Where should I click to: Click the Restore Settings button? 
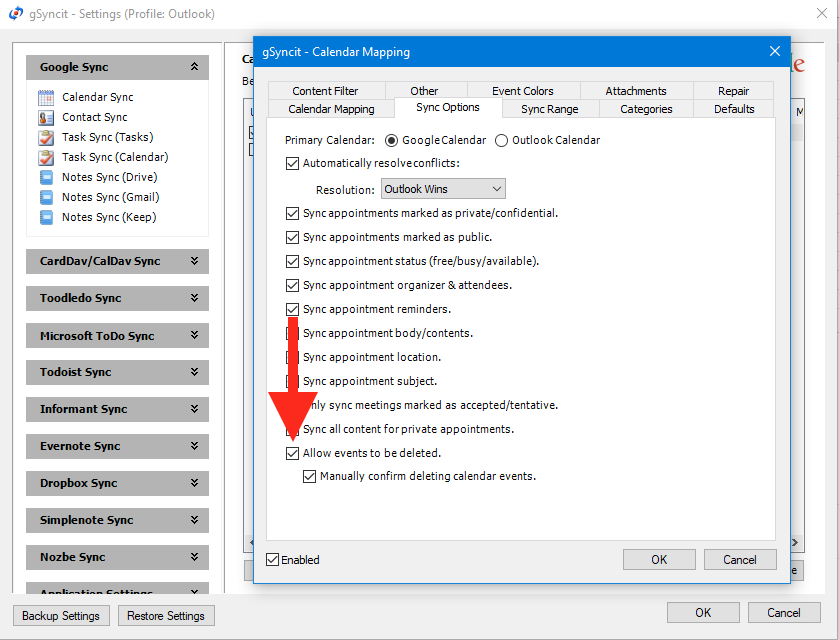point(166,616)
